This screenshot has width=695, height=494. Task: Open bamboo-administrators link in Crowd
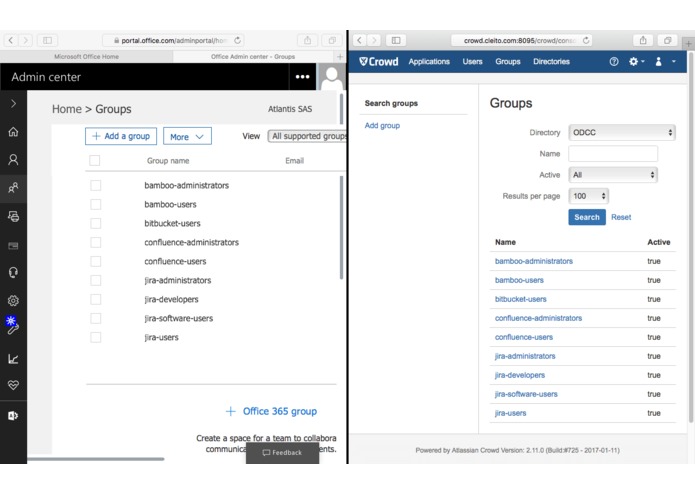click(534, 261)
